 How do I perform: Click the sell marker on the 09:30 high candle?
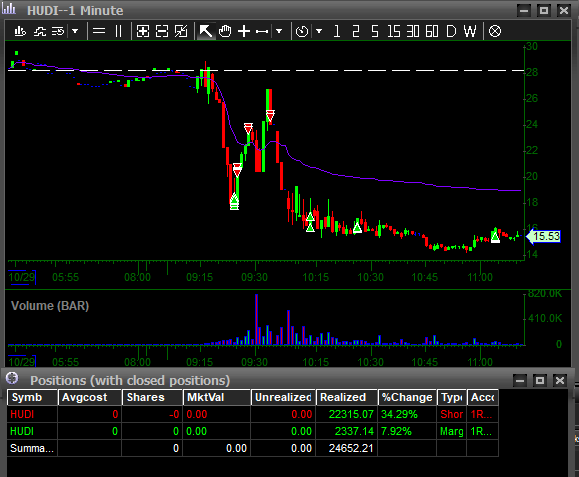pyautogui.click(x=270, y=116)
